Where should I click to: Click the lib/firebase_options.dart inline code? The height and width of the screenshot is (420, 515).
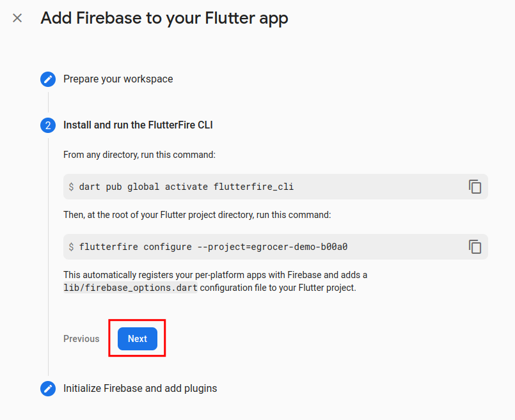coord(131,288)
